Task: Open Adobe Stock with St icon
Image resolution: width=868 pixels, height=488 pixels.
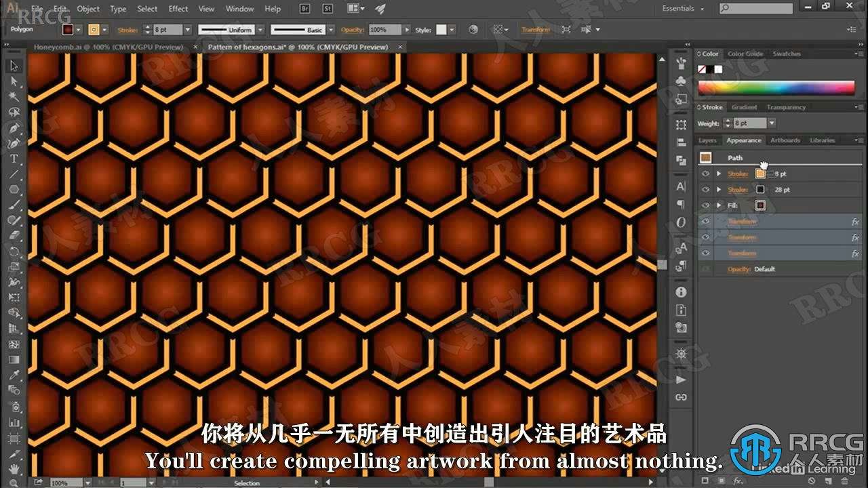Action: click(x=328, y=9)
